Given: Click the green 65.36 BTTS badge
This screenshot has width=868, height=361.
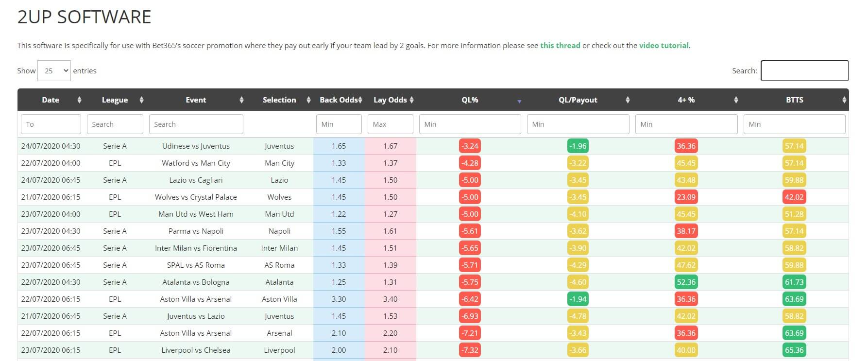Looking at the screenshot, I should pos(795,350).
